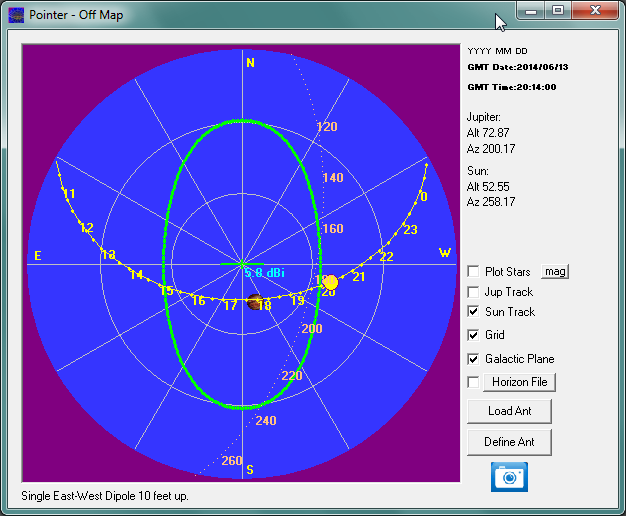Screen dimensions: 626x516
Task: Maximize the Pointer window
Action: point(558,10)
